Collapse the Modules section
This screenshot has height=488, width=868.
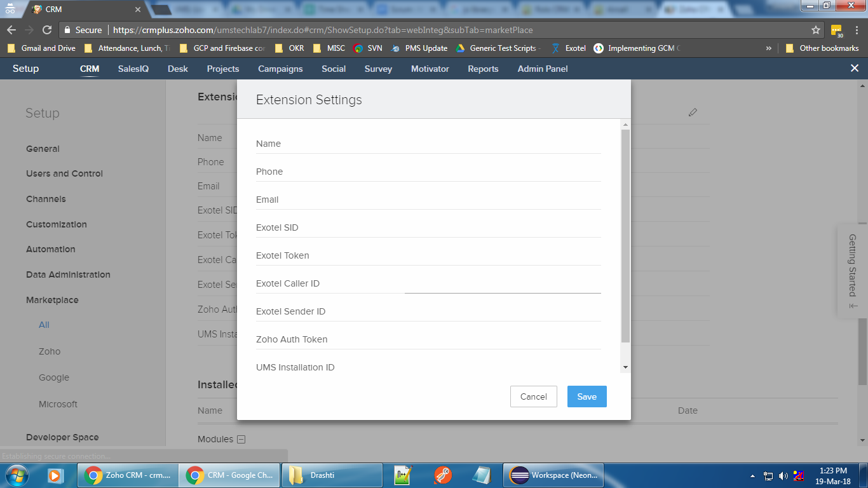pos(241,439)
